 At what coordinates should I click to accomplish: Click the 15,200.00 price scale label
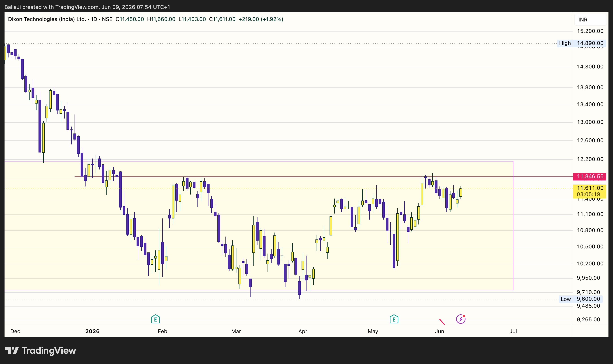(x=590, y=31)
